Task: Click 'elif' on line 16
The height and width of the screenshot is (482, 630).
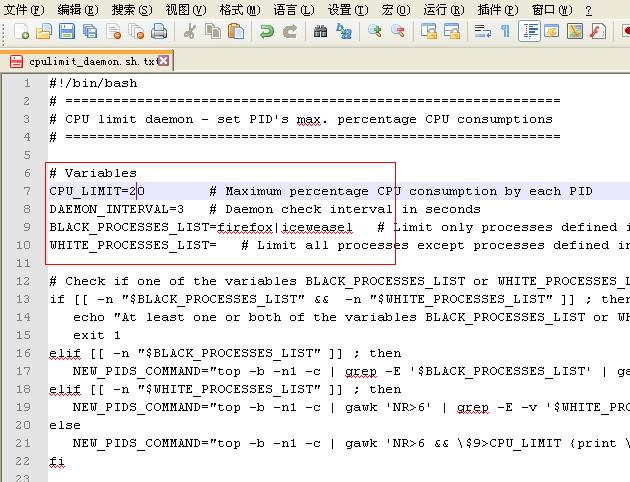Action: click(65, 353)
